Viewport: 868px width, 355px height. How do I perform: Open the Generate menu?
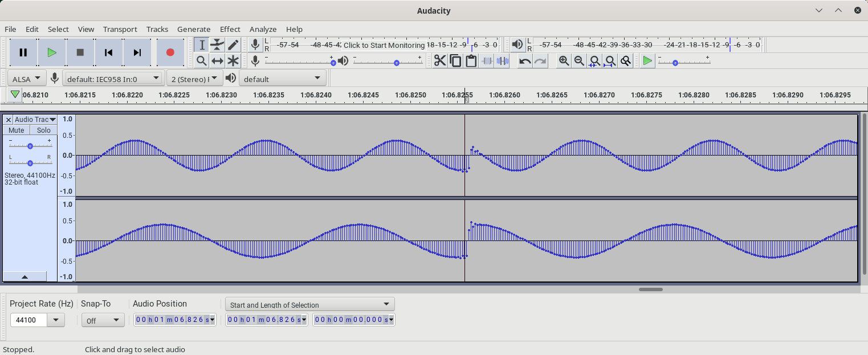pos(194,29)
